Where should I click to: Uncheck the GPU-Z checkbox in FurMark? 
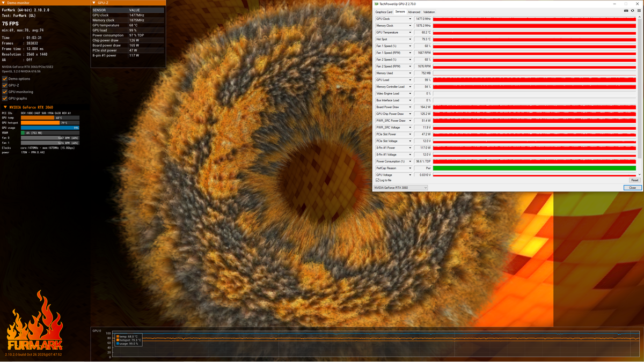tap(5, 85)
